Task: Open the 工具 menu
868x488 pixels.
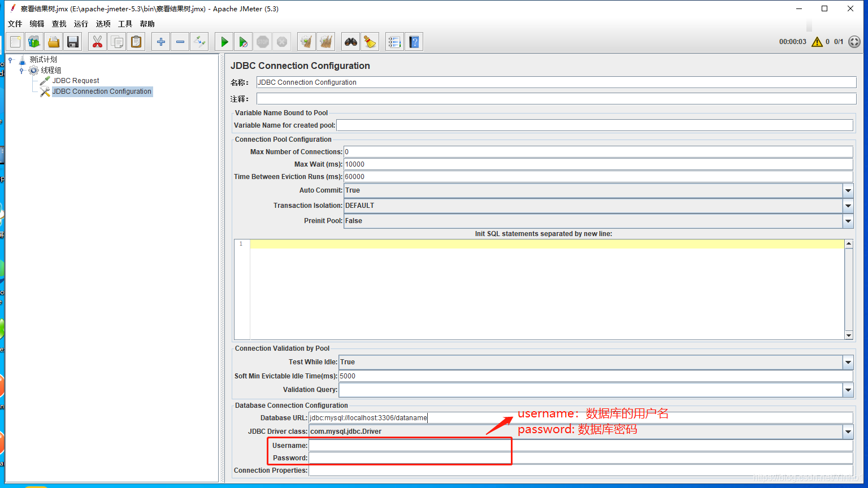Action: (125, 24)
